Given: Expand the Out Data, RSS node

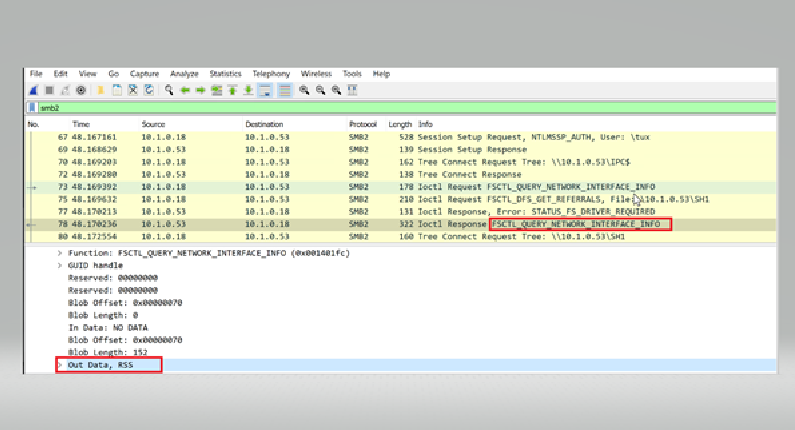Looking at the screenshot, I should (60, 365).
